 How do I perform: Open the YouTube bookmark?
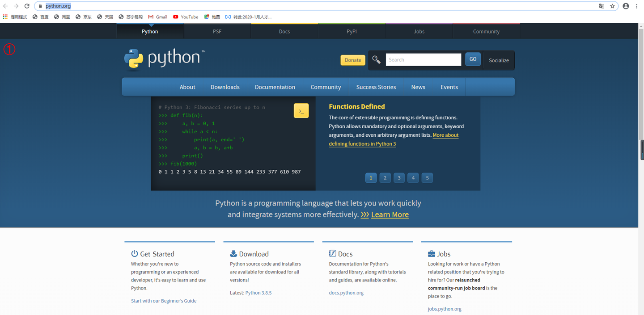click(186, 17)
